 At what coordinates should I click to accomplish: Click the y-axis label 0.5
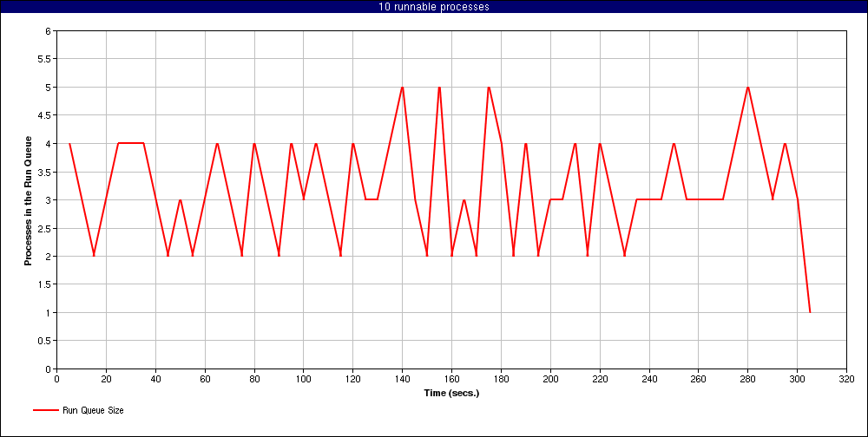(x=45, y=341)
